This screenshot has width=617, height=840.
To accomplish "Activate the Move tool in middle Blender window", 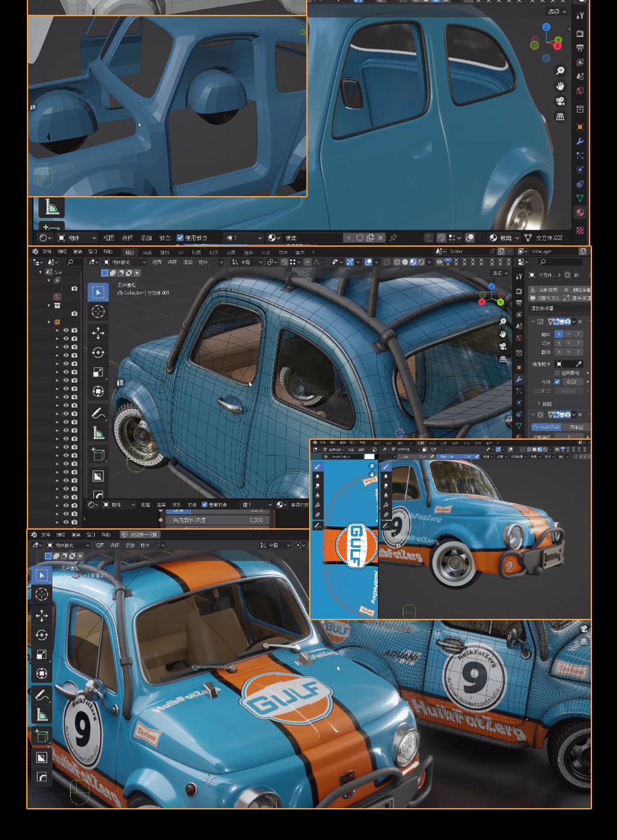I will click(98, 332).
